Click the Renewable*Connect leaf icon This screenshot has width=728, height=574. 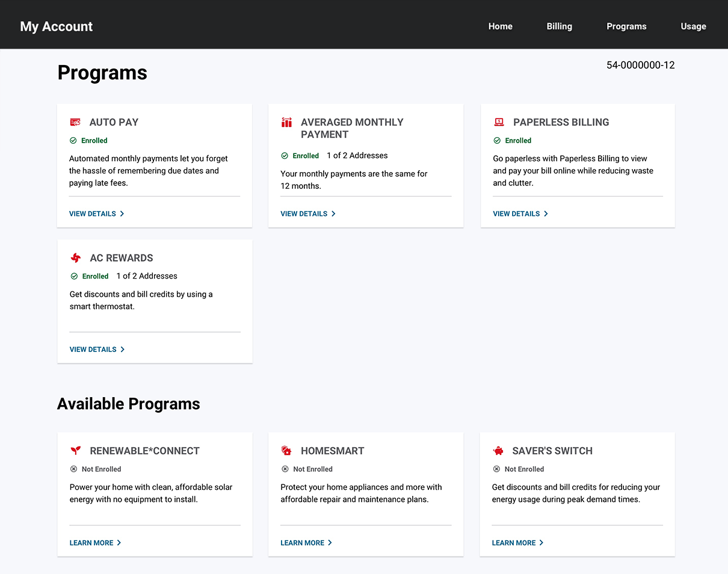[76, 451]
